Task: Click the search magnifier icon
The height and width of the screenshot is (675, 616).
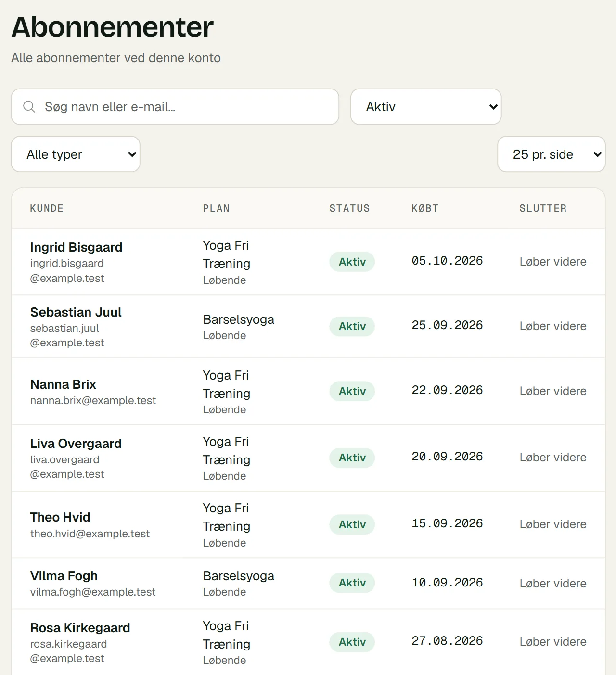Action: point(29,107)
